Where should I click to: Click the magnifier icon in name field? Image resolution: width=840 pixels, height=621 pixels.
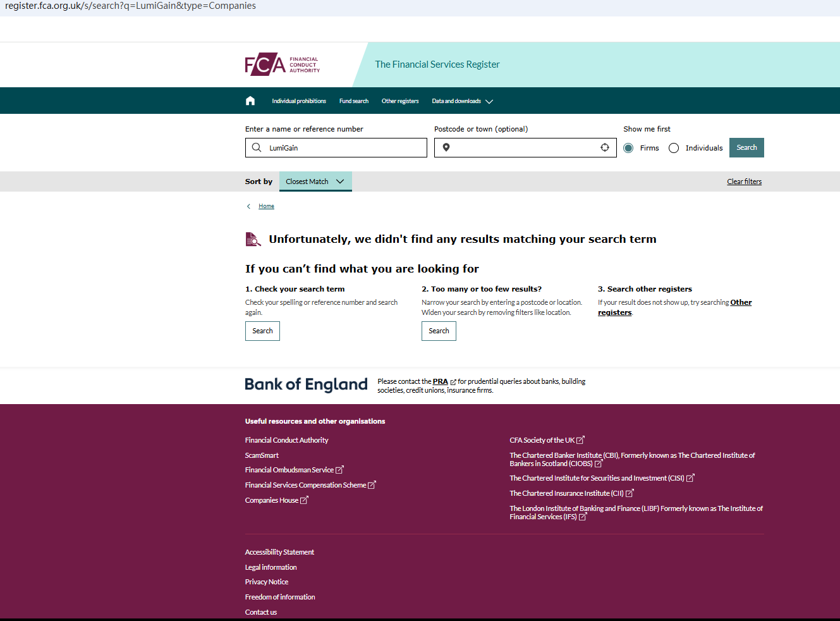[257, 147]
